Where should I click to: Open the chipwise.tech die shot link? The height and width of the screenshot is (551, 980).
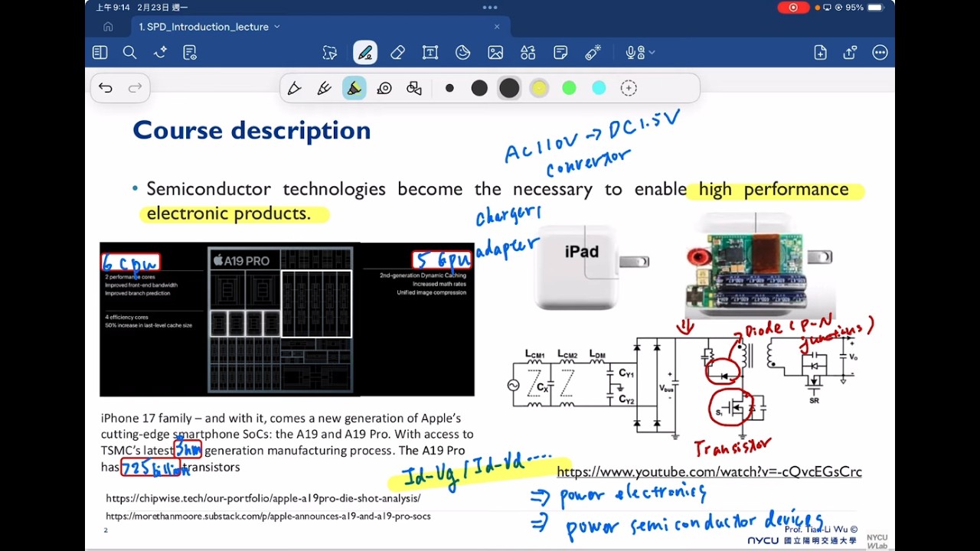(x=263, y=498)
